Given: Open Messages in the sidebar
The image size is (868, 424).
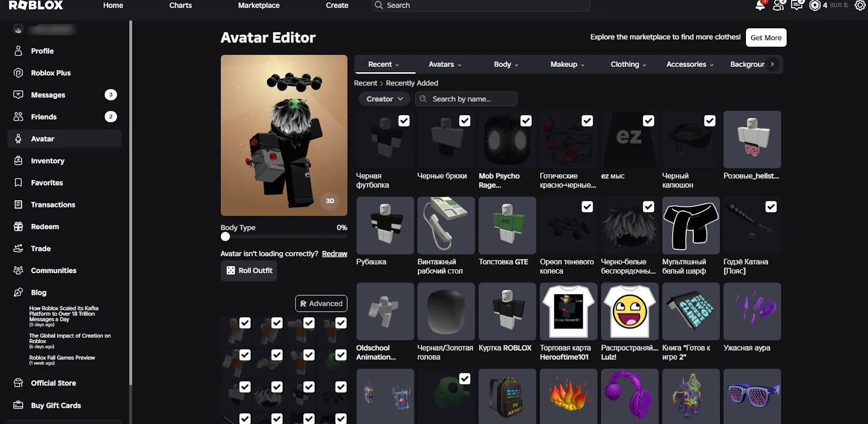Looking at the screenshot, I should tap(64, 95).
